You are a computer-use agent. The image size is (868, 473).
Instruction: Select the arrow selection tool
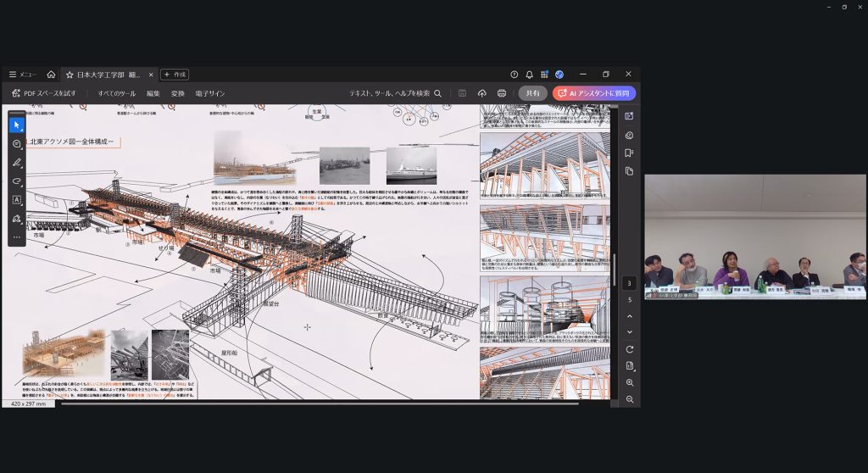(16, 125)
